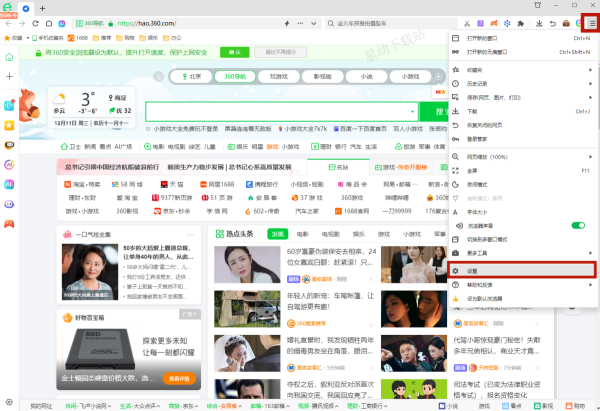Click the undo closed-tab arrow in the toolbar

click(553, 23)
